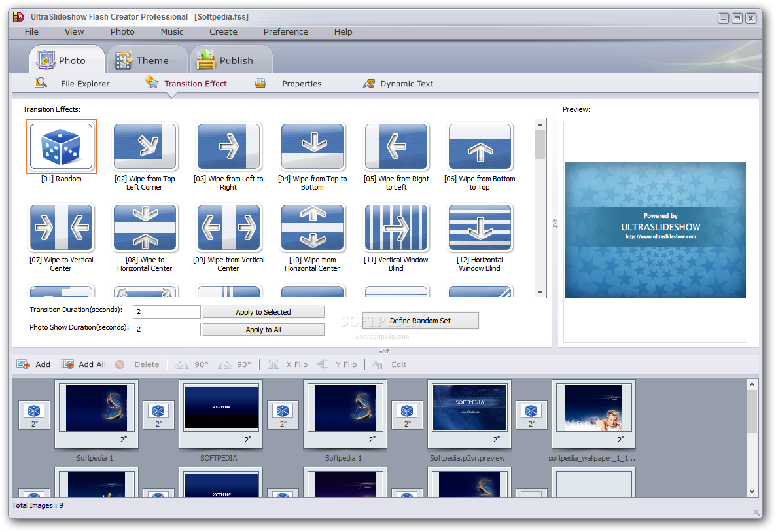Switch to the Photo tab
This screenshot has height=532, width=776.
pos(67,60)
